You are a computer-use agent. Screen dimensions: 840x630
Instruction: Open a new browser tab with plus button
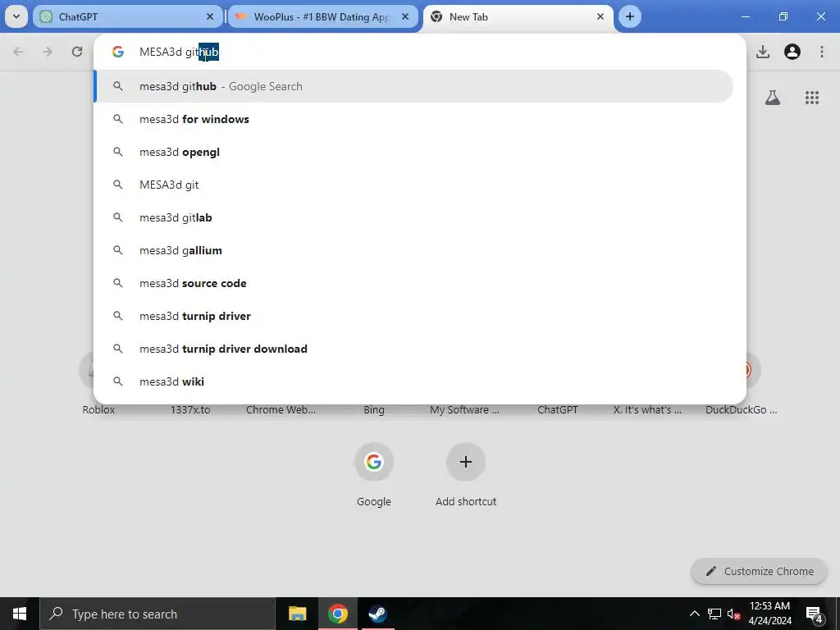[630, 16]
